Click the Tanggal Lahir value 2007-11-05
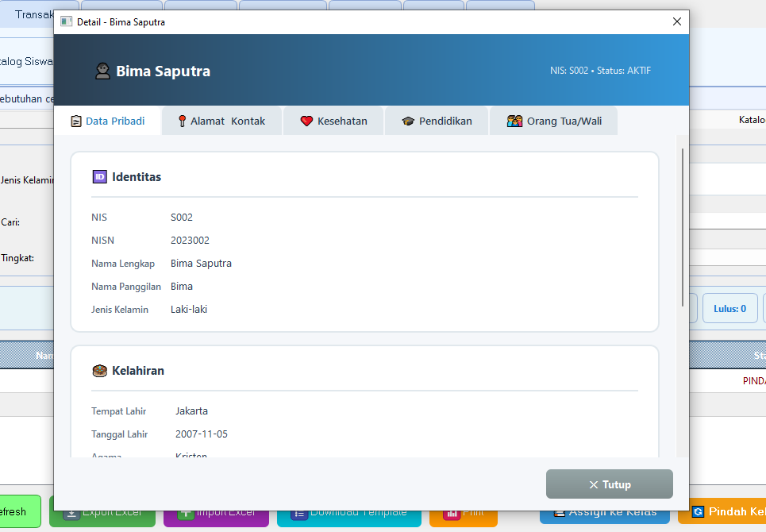 (202, 434)
